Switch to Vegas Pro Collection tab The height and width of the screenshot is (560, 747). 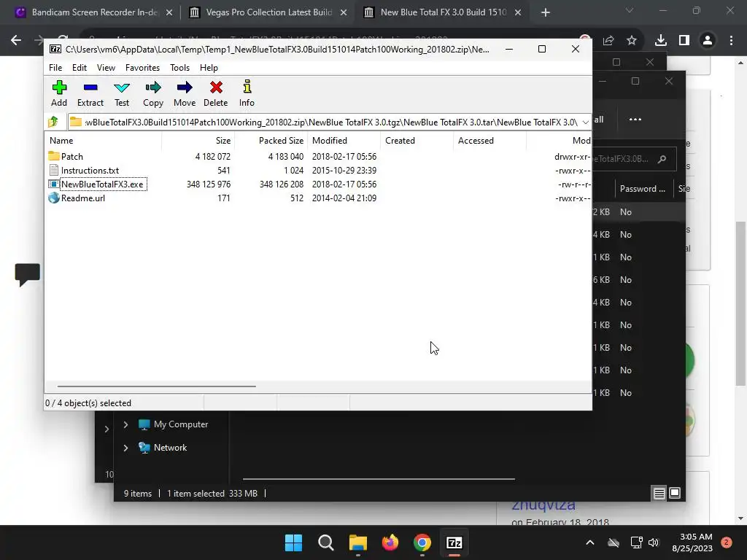click(268, 12)
